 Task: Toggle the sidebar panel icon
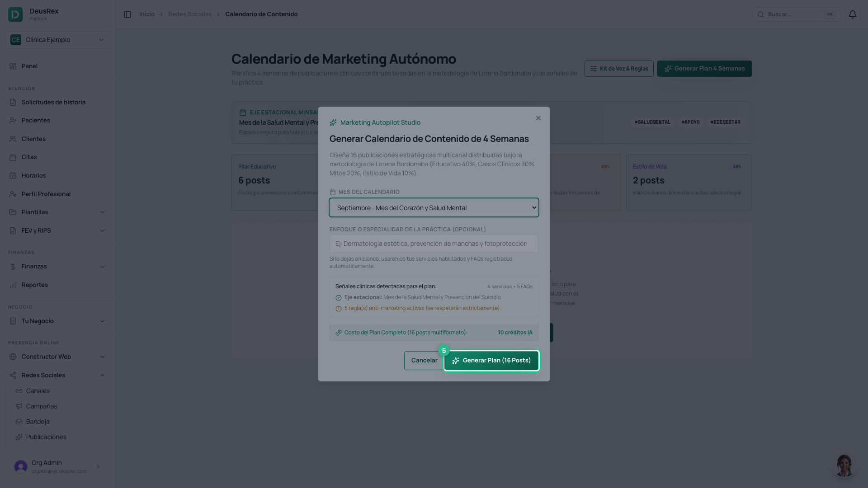(x=127, y=14)
